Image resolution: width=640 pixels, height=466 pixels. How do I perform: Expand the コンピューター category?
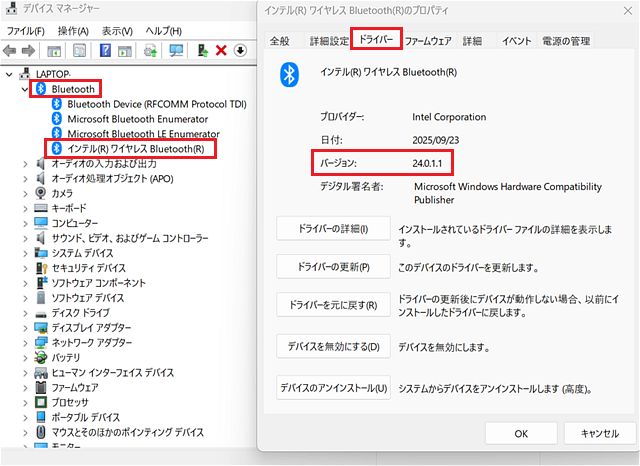[x=25, y=224]
